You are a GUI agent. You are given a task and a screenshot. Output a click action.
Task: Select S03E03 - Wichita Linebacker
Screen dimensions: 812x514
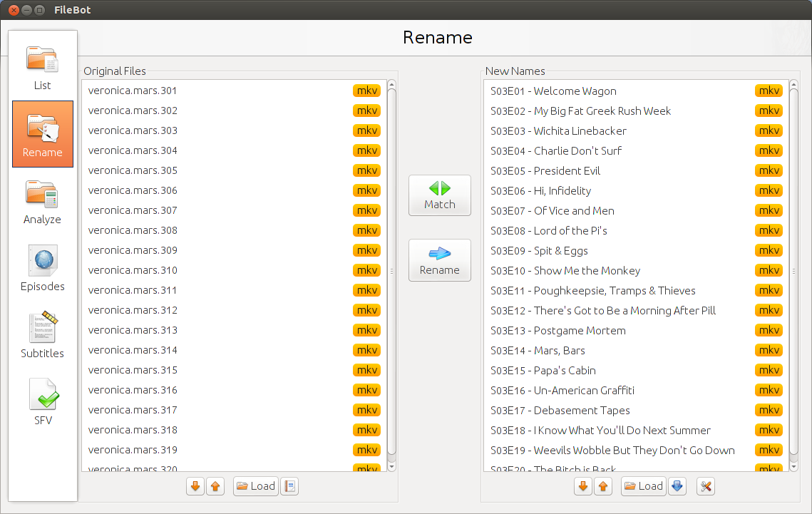[x=636, y=130]
